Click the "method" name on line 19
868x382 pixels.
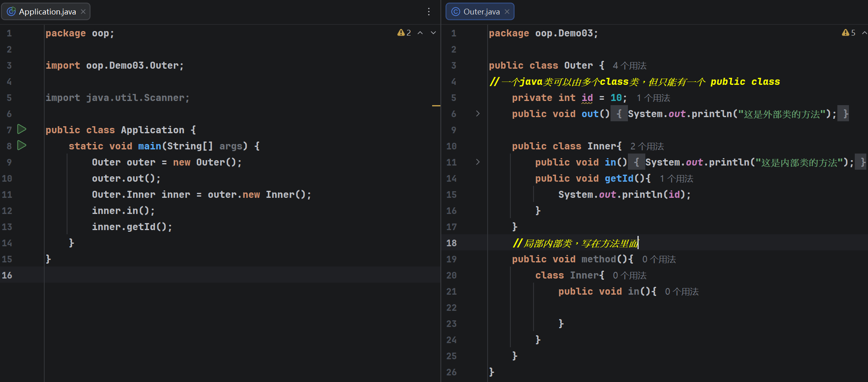(x=599, y=259)
